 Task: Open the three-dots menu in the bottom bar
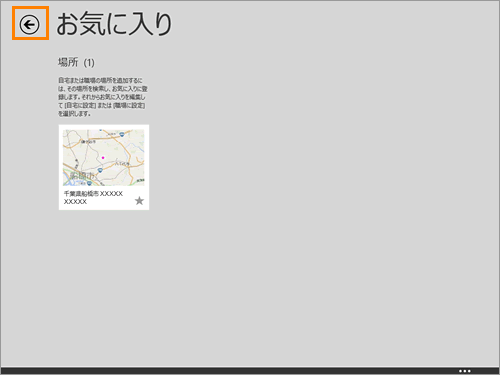(464, 371)
